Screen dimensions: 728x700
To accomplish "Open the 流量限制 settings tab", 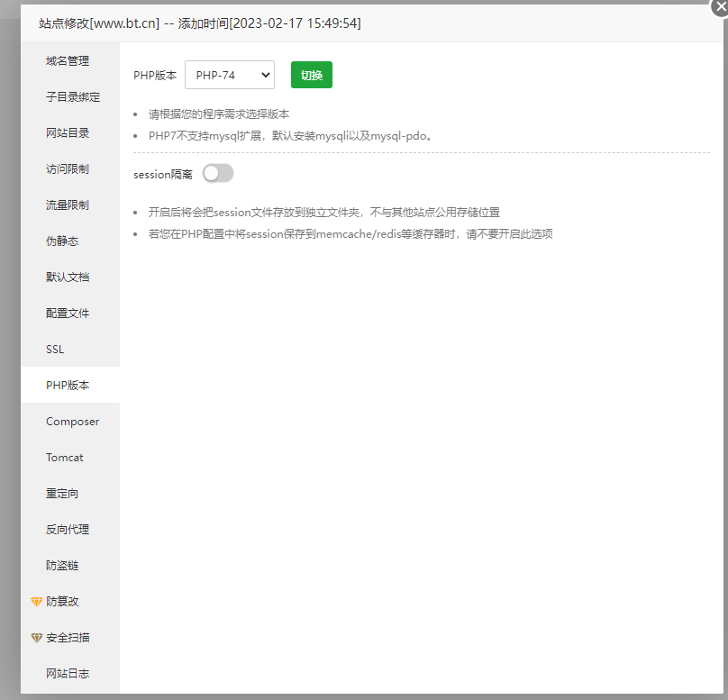I will [x=68, y=205].
